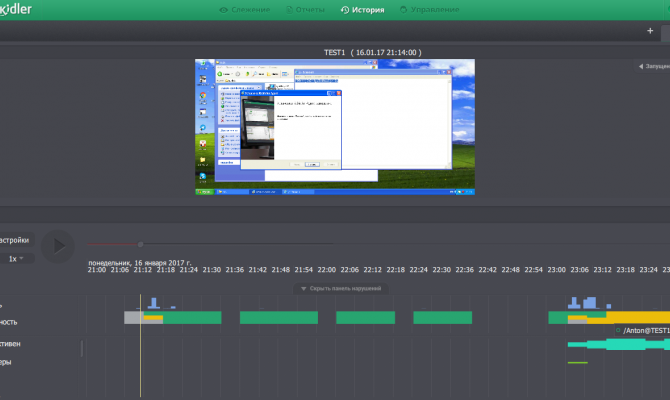Viewport: 670px width, 400px height.
Task: Click the eye icon beside Слежение
Action: coord(223,10)
